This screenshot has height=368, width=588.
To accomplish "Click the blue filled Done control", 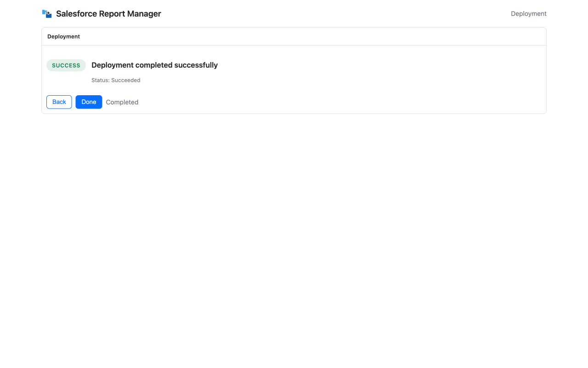I will (89, 102).
